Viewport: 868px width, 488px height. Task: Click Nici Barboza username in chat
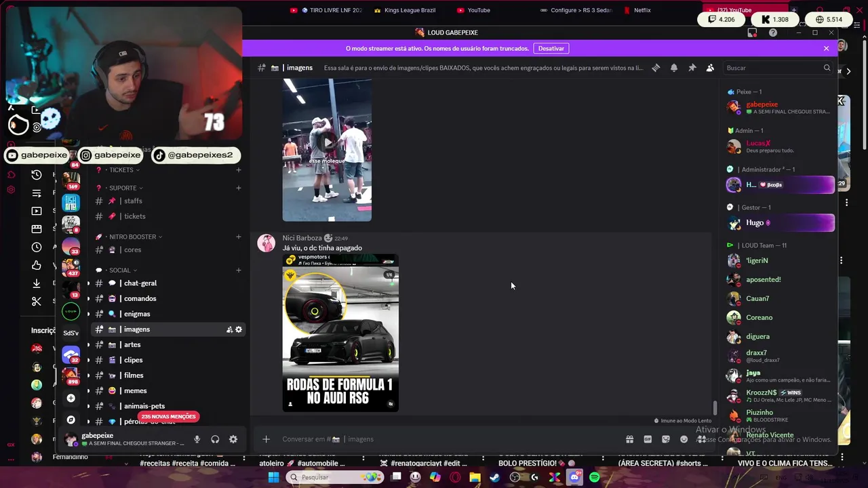[x=302, y=238]
